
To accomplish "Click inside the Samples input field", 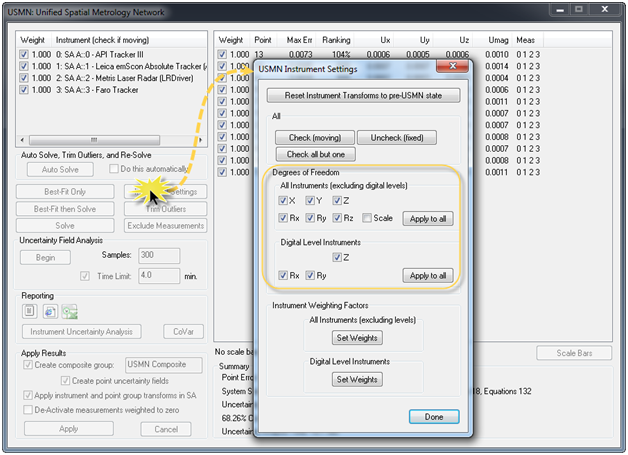I will (158, 255).
